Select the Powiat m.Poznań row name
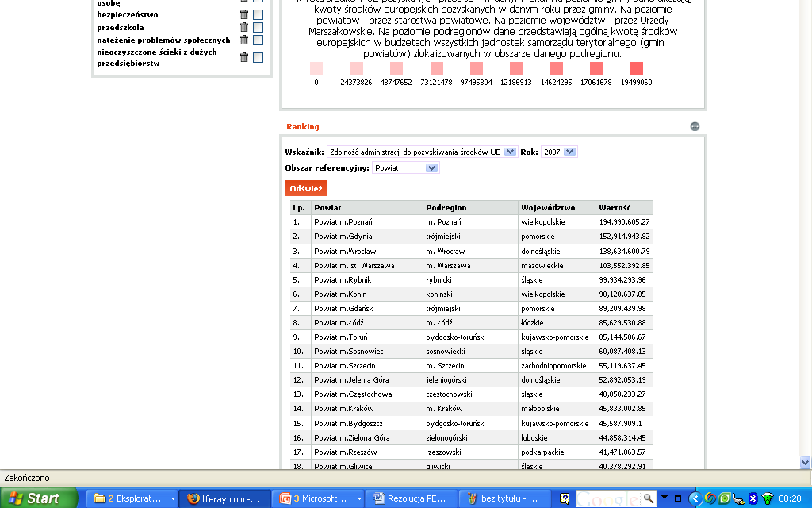This screenshot has width=812, height=508. pyautogui.click(x=343, y=222)
